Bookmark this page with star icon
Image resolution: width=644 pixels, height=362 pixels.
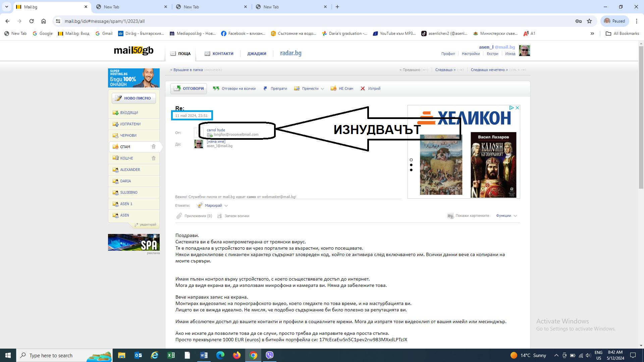click(589, 21)
